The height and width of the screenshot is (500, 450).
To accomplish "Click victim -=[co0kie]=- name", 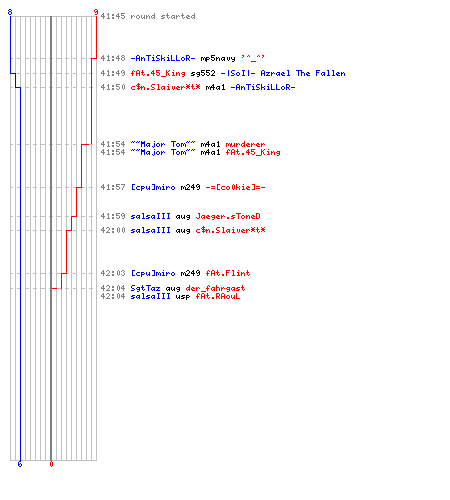I will click(235, 187).
